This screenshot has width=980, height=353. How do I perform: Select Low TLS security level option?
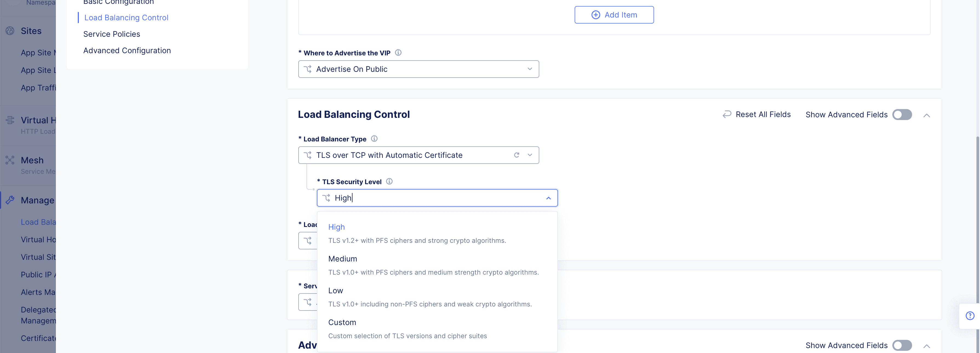click(335, 291)
